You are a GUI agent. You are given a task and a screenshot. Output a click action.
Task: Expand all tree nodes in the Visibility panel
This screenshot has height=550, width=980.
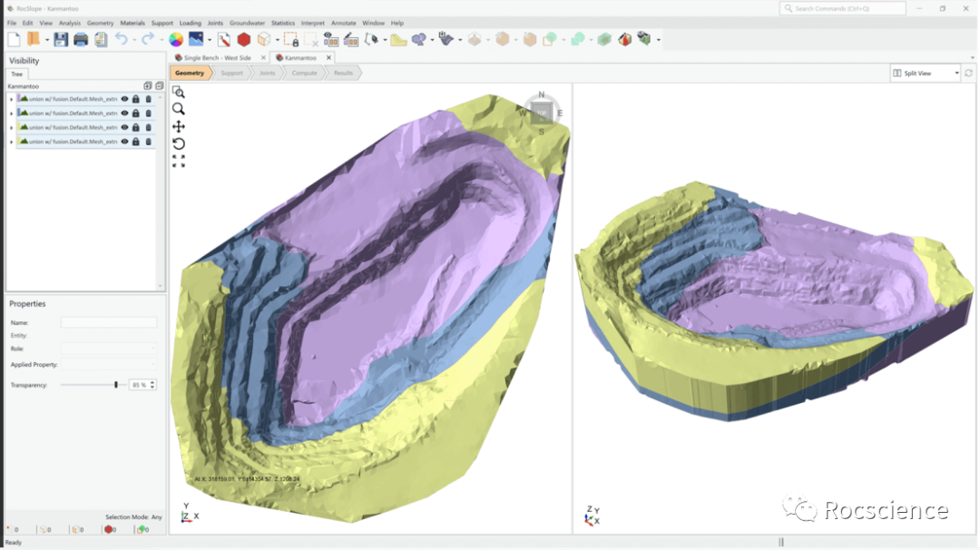click(148, 85)
